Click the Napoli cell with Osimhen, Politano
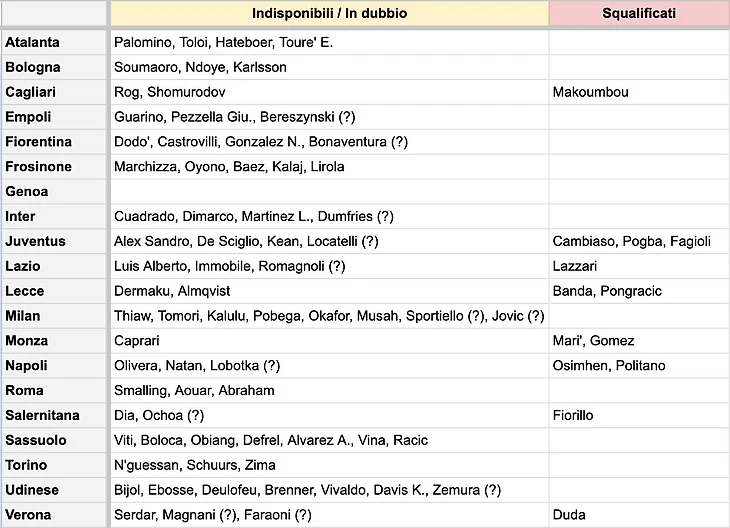Viewport: 730px width, 528px height. click(639, 366)
